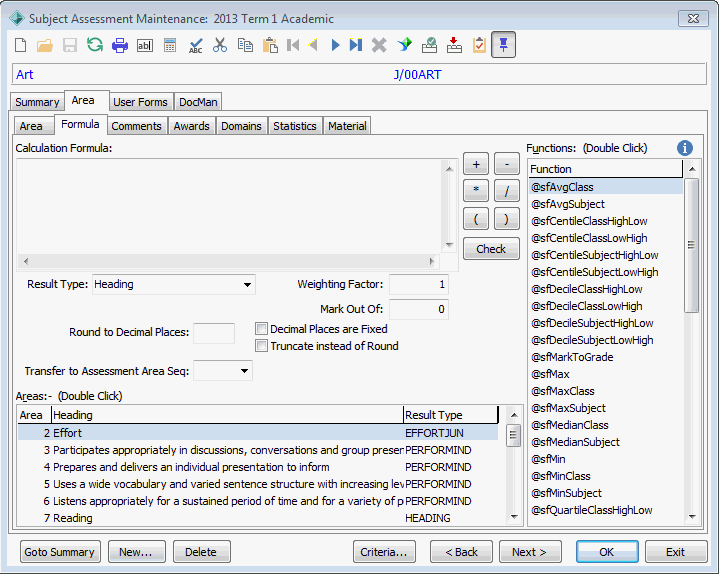Click the Functions list vertical scrollbar thumb

[x=691, y=245]
